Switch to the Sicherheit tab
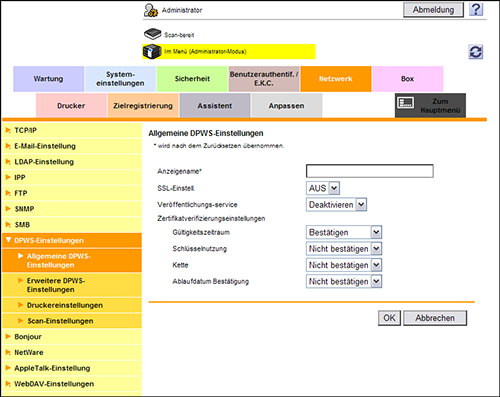Image resolution: width=500 pixels, height=397 pixels. point(192,79)
